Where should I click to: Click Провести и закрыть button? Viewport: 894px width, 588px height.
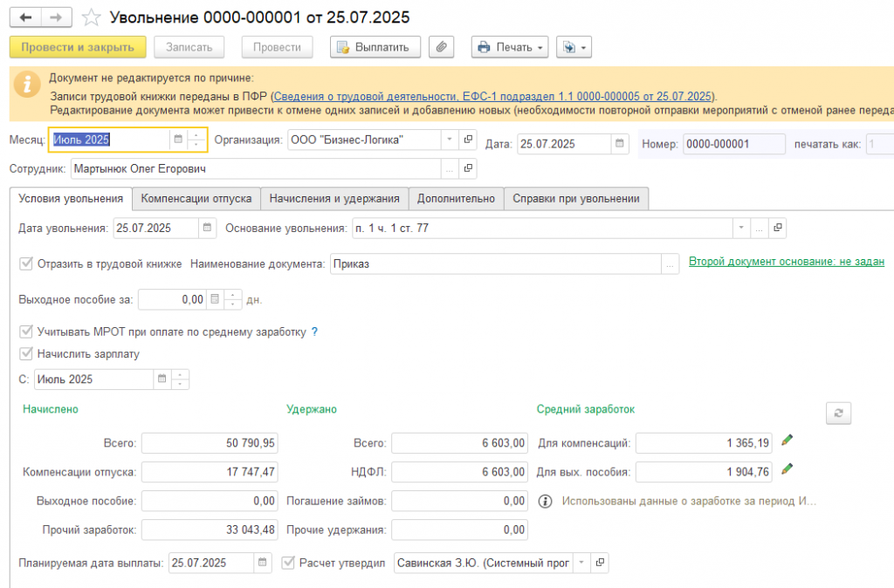click(x=78, y=47)
